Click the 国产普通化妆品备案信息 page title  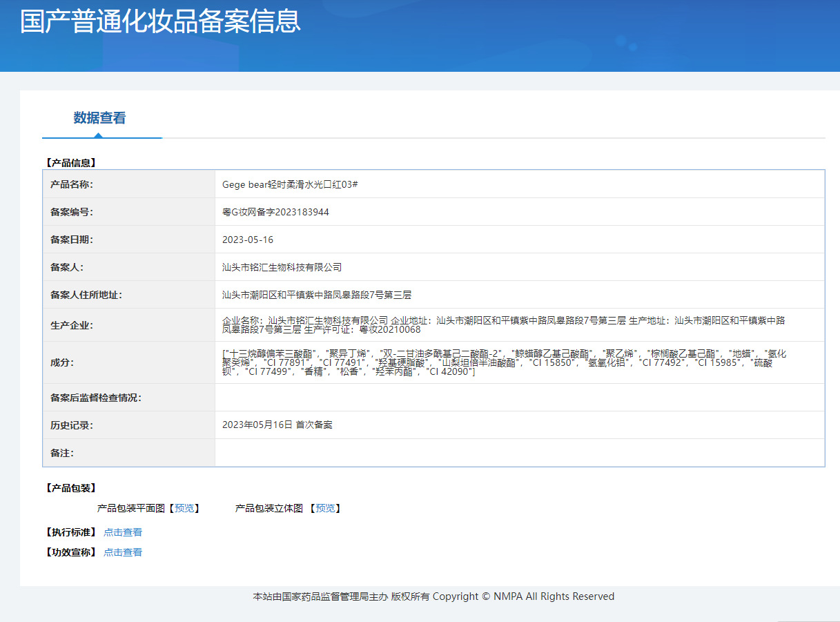(160, 22)
